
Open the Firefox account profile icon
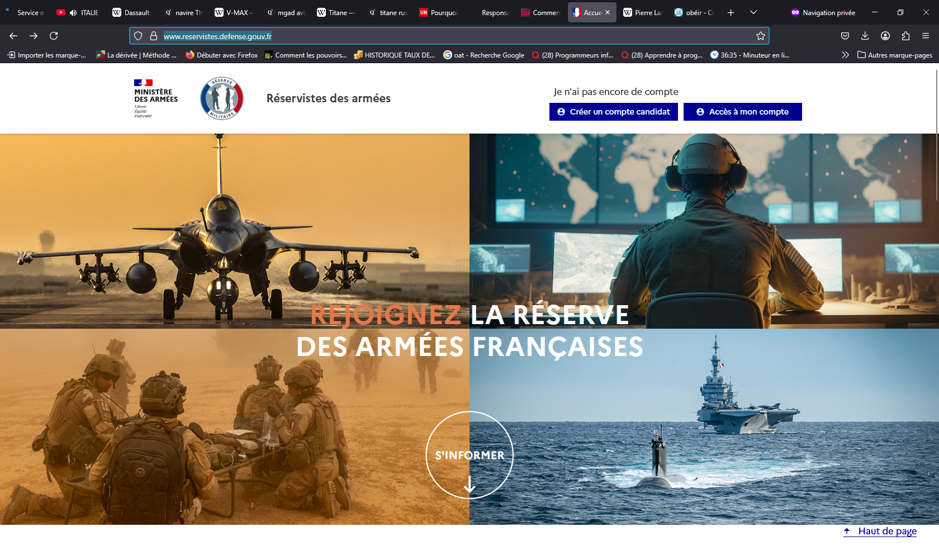click(x=885, y=36)
